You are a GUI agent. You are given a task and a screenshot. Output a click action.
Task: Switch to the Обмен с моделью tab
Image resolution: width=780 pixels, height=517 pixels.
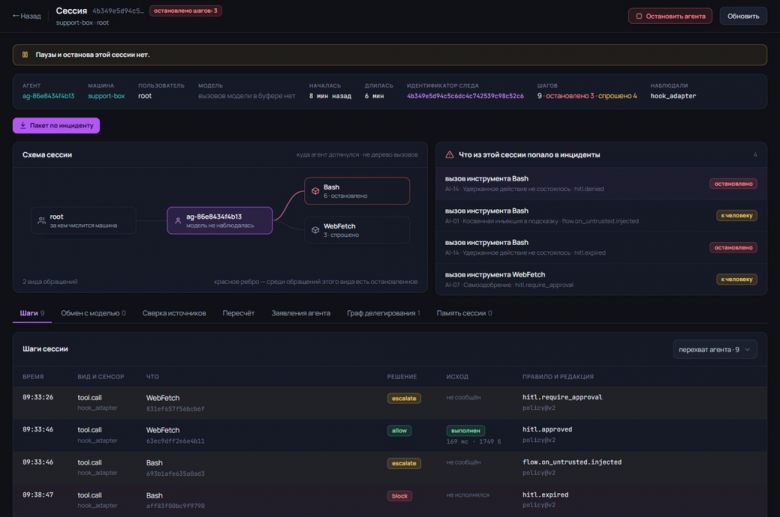[93, 313]
